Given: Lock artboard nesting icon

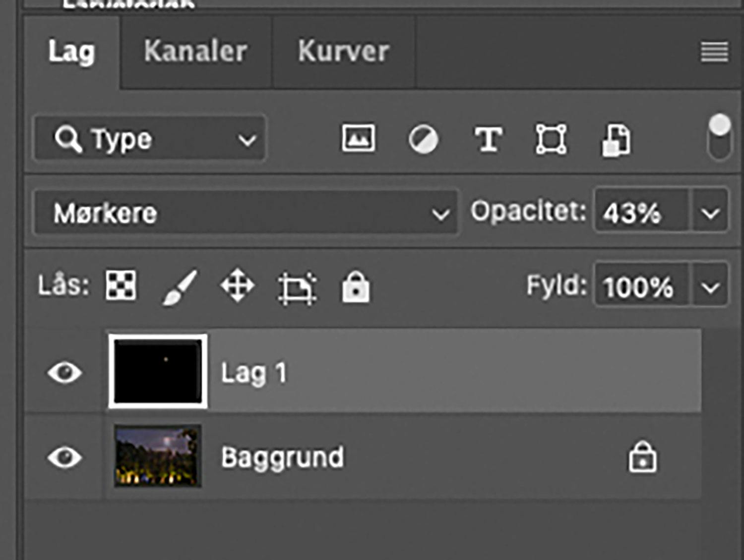Looking at the screenshot, I should pos(297,287).
